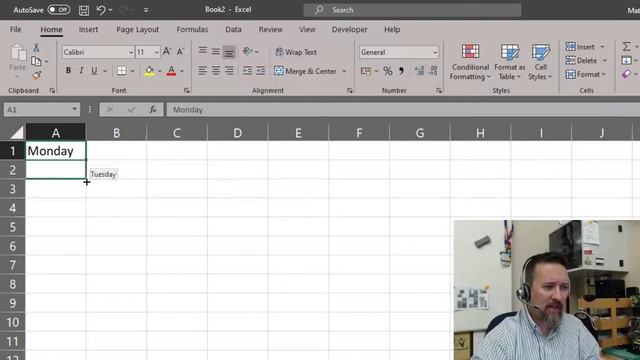Click Increase Indent icon
The width and height of the screenshot is (640, 360).
260,71
